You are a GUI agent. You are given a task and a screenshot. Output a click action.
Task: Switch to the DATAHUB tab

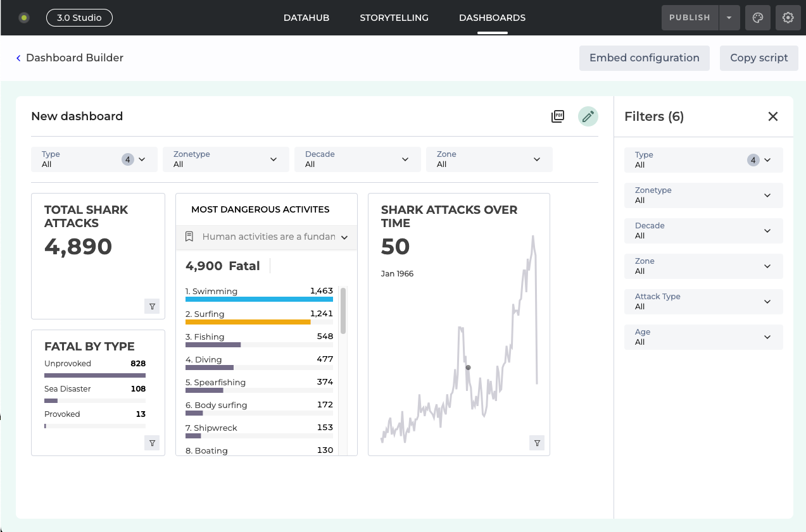306,18
